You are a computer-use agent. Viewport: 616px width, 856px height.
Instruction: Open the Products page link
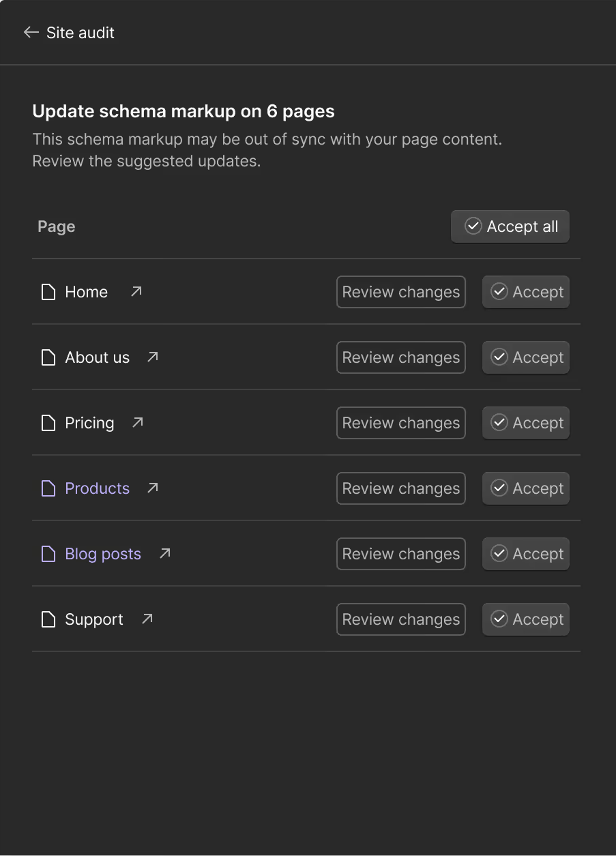pos(97,488)
